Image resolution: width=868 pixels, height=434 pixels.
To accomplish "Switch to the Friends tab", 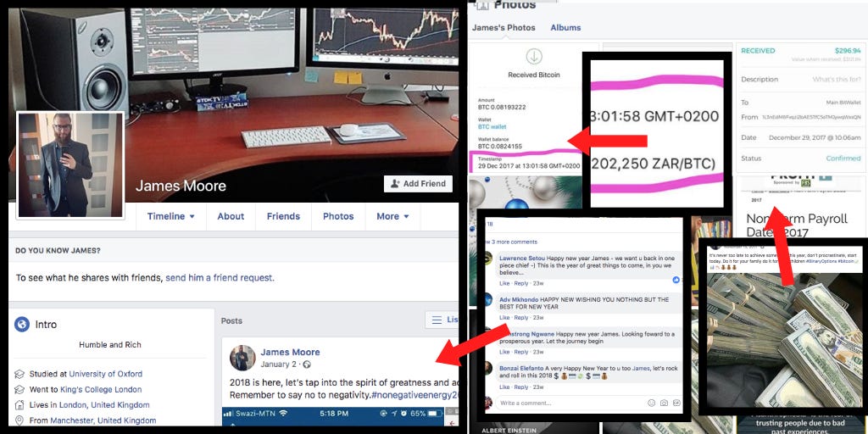I will pyautogui.click(x=283, y=216).
